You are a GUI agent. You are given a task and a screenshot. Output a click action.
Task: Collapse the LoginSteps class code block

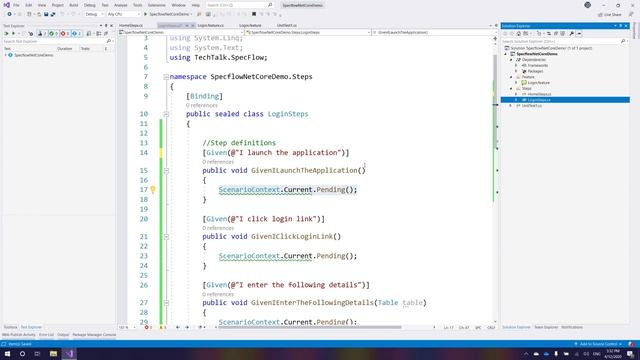click(166, 114)
